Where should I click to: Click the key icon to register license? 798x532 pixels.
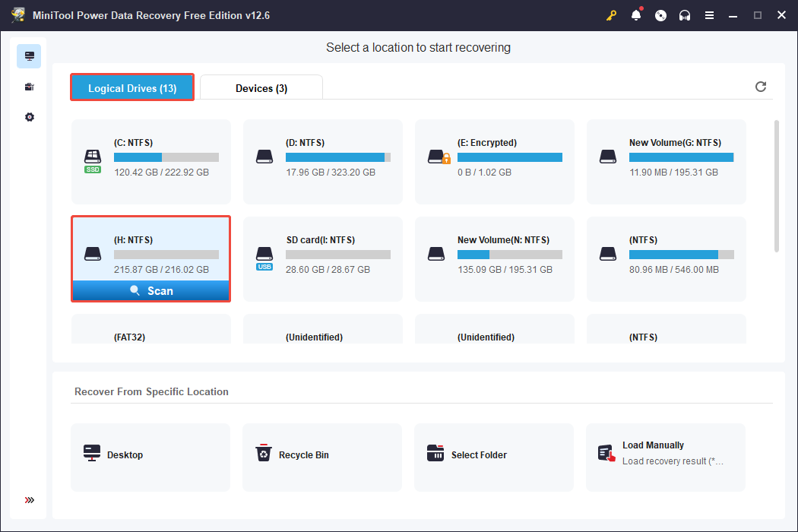click(612, 15)
